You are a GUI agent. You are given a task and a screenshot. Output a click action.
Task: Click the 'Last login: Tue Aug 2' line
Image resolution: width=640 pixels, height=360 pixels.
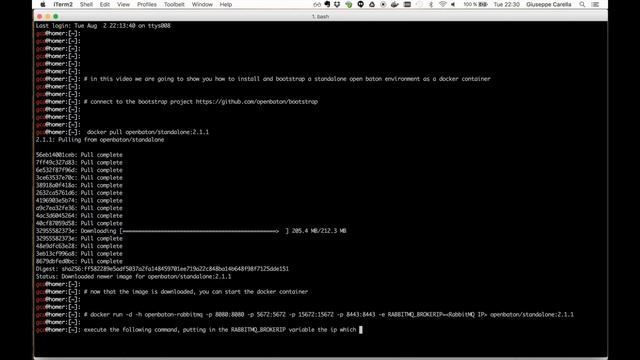(x=103, y=26)
